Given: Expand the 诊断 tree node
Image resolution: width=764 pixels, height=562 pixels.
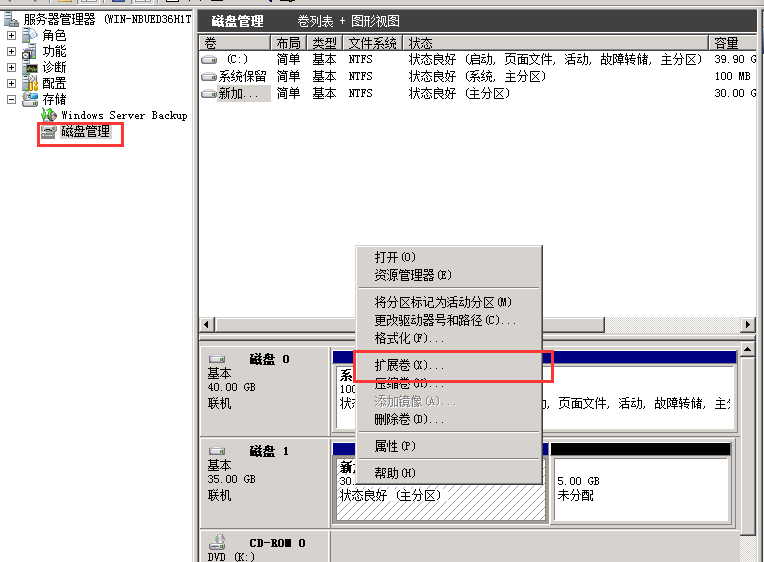Looking at the screenshot, I should click(12, 68).
